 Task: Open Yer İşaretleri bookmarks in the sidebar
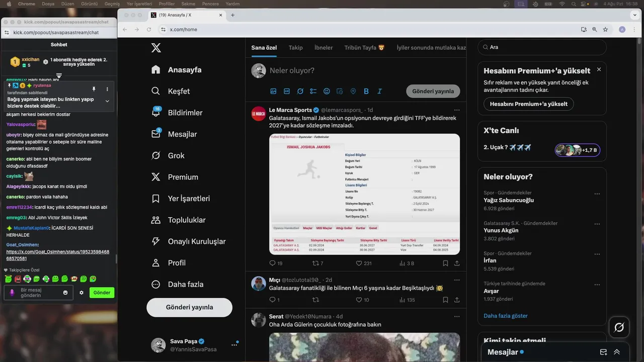pyautogui.click(x=181, y=199)
